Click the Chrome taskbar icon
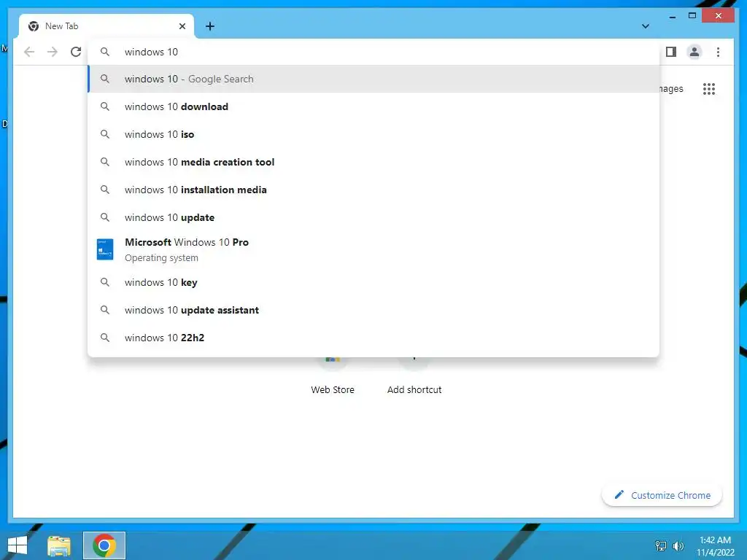Image resolution: width=747 pixels, height=560 pixels. (104, 545)
